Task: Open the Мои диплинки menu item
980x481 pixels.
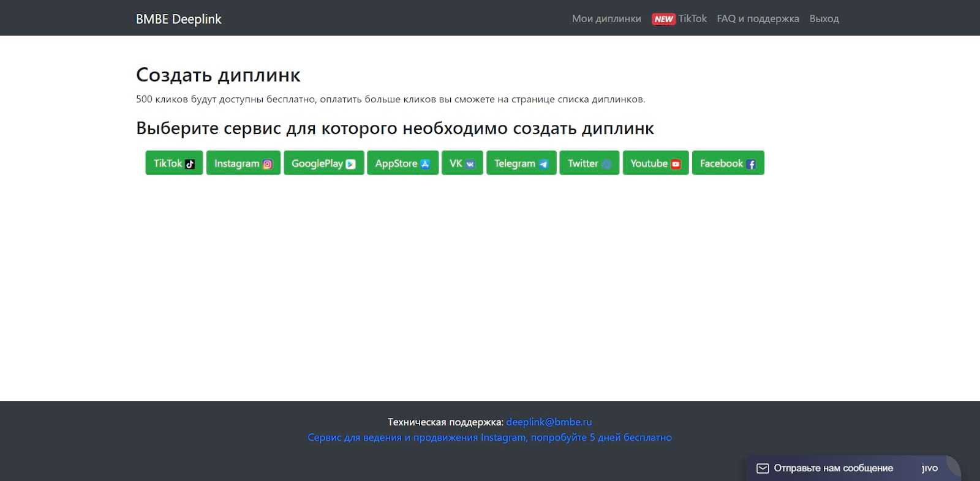Action: pos(606,19)
